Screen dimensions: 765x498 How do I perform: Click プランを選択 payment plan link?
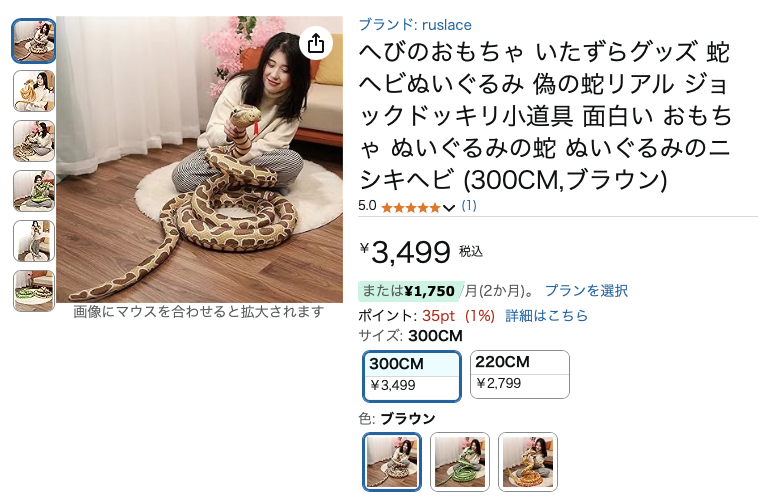click(586, 291)
